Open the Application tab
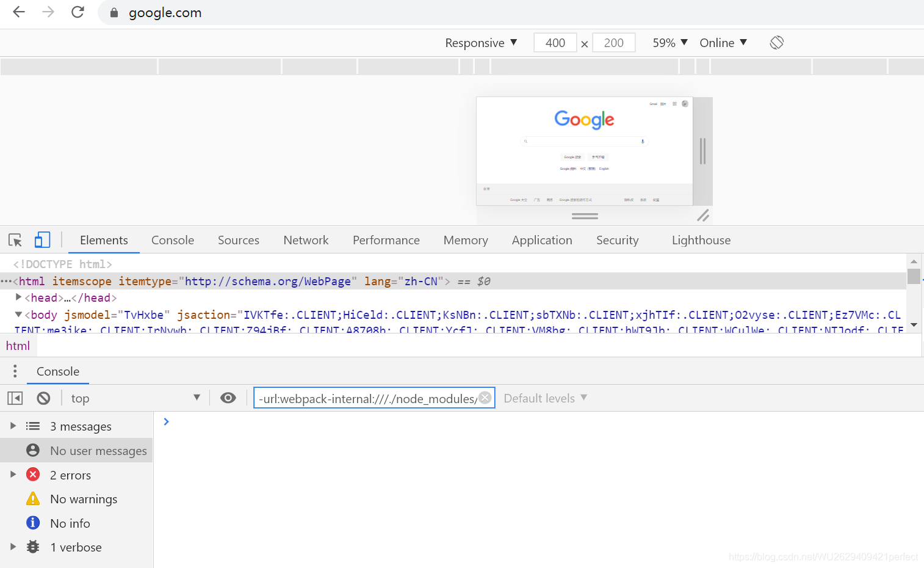 (x=542, y=240)
